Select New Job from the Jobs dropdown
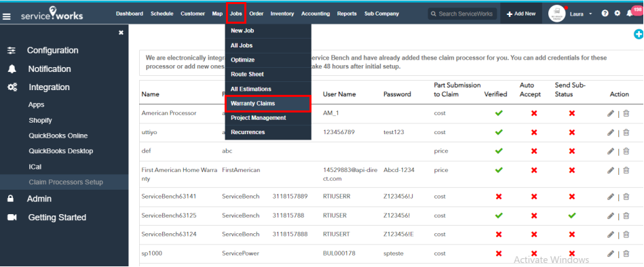644x267 pixels. [268, 30]
